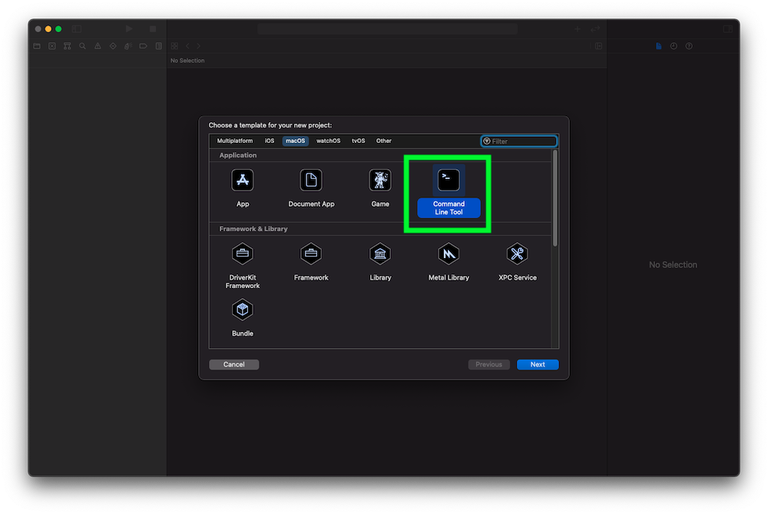Select the XPC Service template
The image size is (768, 514).
[517, 262]
